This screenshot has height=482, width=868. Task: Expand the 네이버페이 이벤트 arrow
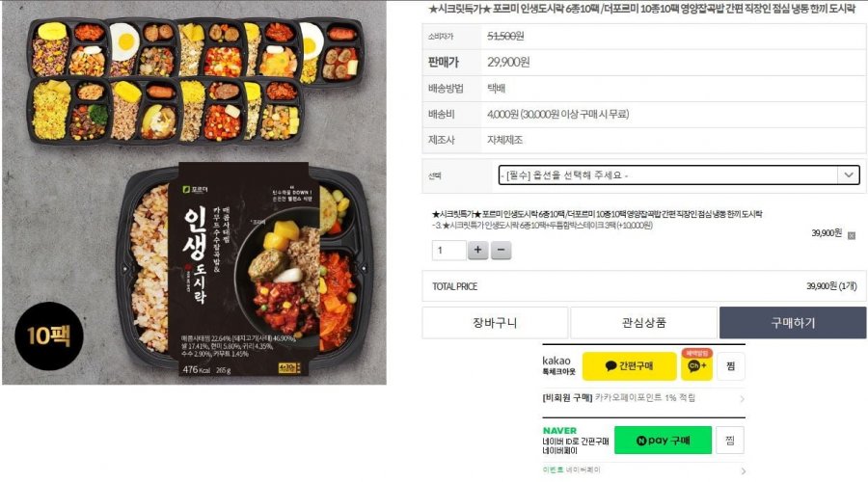(x=743, y=471)
